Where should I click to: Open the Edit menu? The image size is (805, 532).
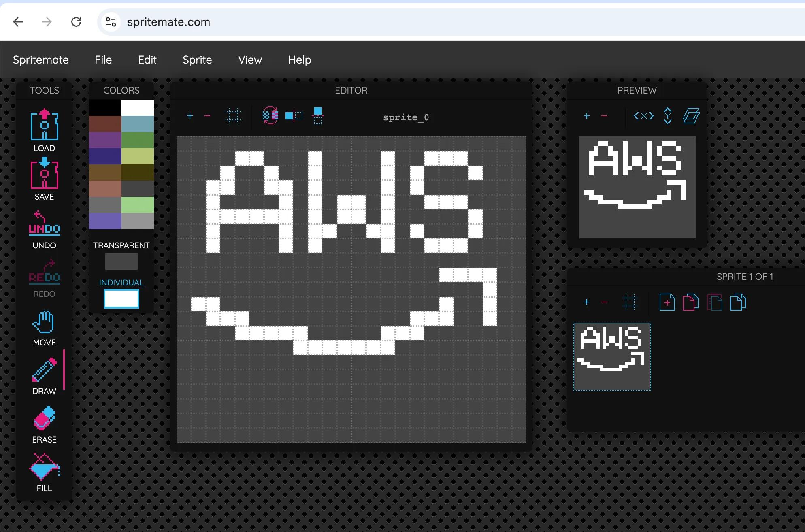pyautogui.click(x=147, y=60)
